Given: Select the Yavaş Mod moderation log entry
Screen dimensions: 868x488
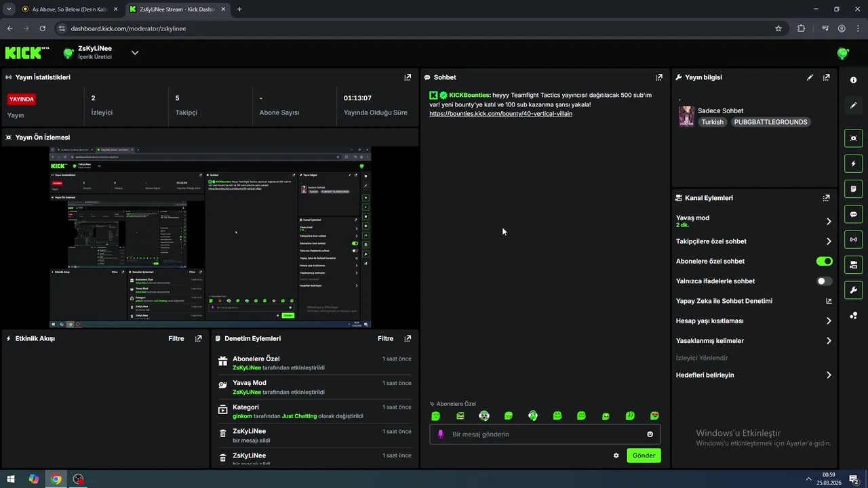Looking at the screenshot, I should [x=314, y=387].
